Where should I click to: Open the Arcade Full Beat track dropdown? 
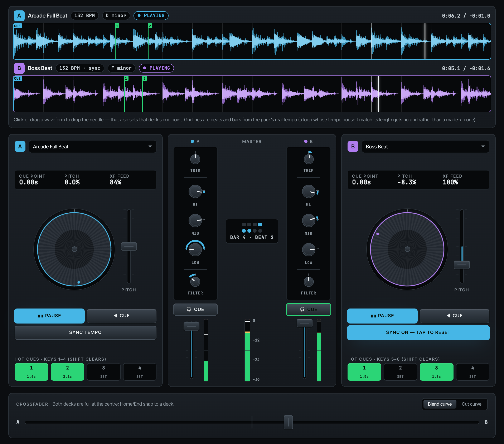(x=92, y=147)
